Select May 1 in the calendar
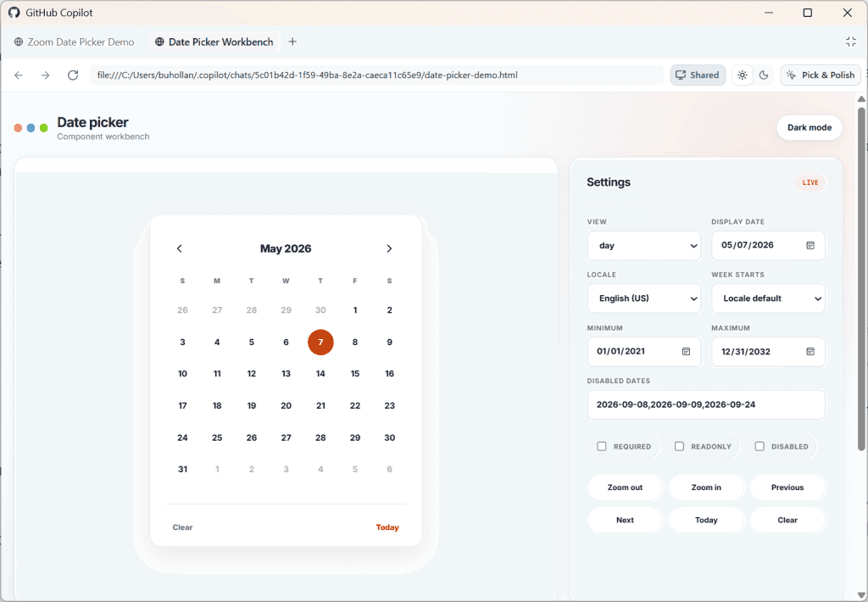This screenshot has height=602, width=868. [355, 310]
